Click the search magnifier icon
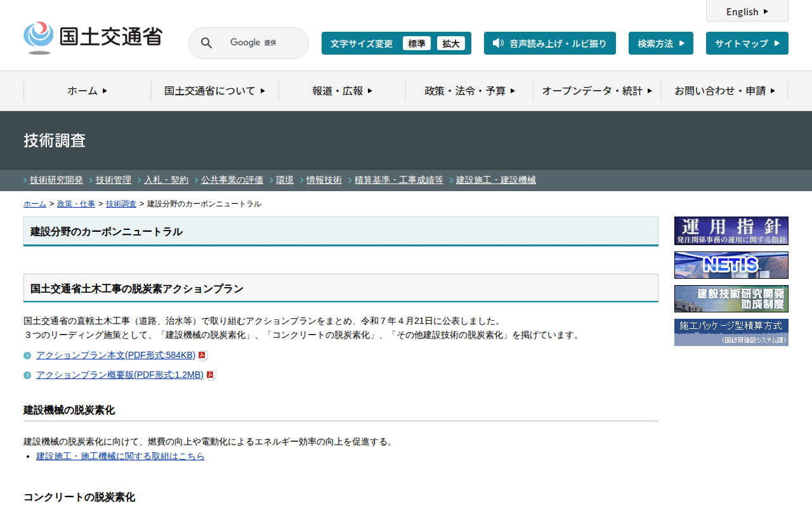Screen dimensions: 812x508 pos(207,43)
